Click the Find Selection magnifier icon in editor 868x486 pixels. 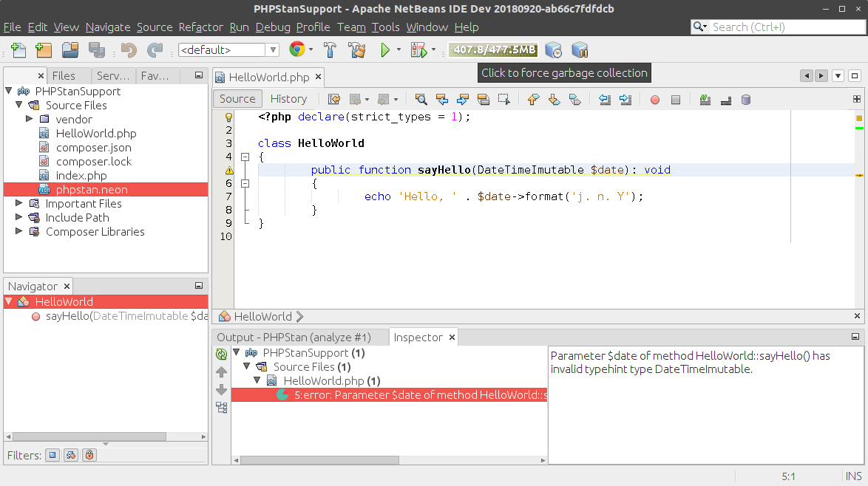click(x=421, y=99)
